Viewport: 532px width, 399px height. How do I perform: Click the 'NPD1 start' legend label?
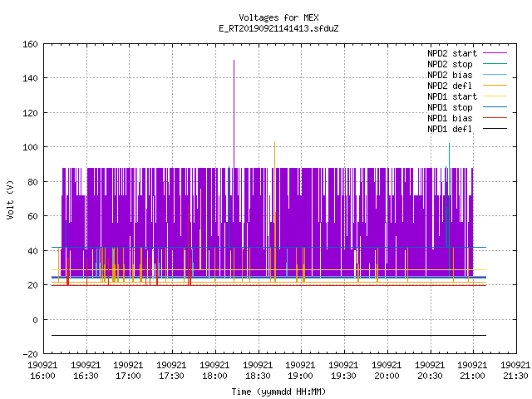coord(452,96)
